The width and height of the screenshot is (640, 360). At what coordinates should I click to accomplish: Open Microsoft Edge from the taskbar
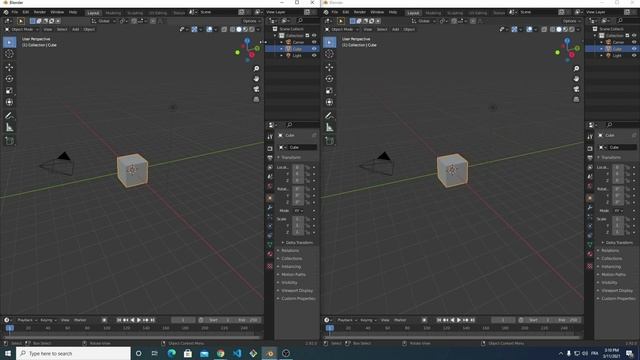click(x=171, y=353)
